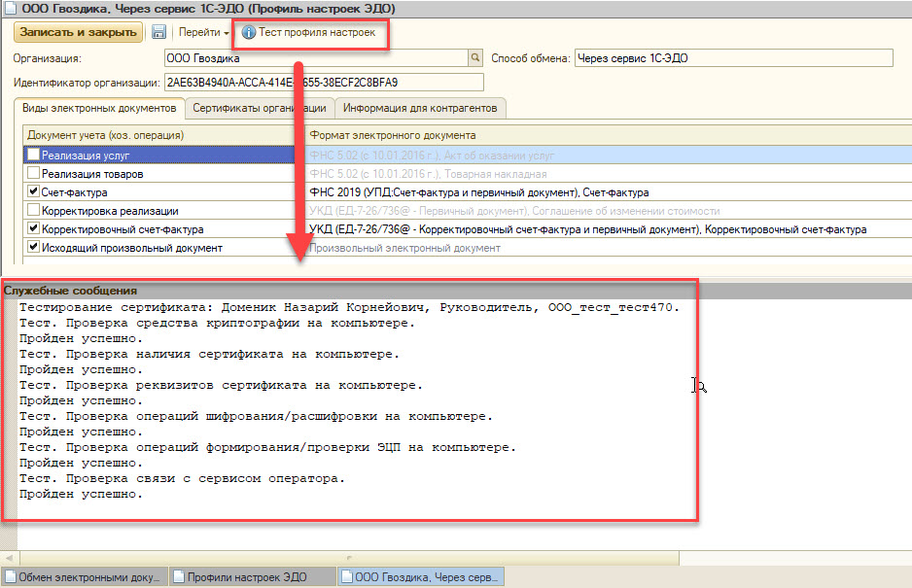Viewport: 912px width, 588px height.
Task: Click Проверка реквизитов сертификата message line
Action: click(221, 385)
